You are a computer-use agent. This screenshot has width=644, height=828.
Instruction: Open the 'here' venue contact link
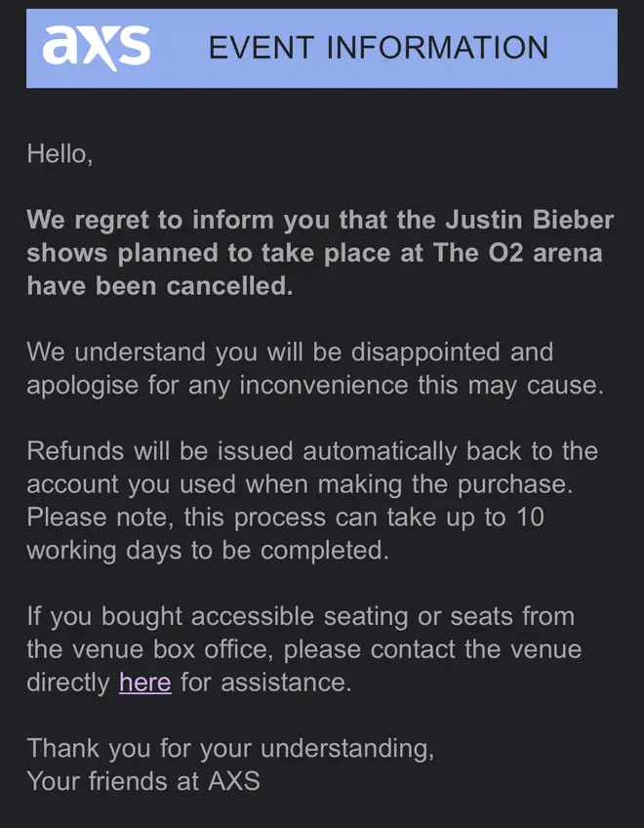145,682
